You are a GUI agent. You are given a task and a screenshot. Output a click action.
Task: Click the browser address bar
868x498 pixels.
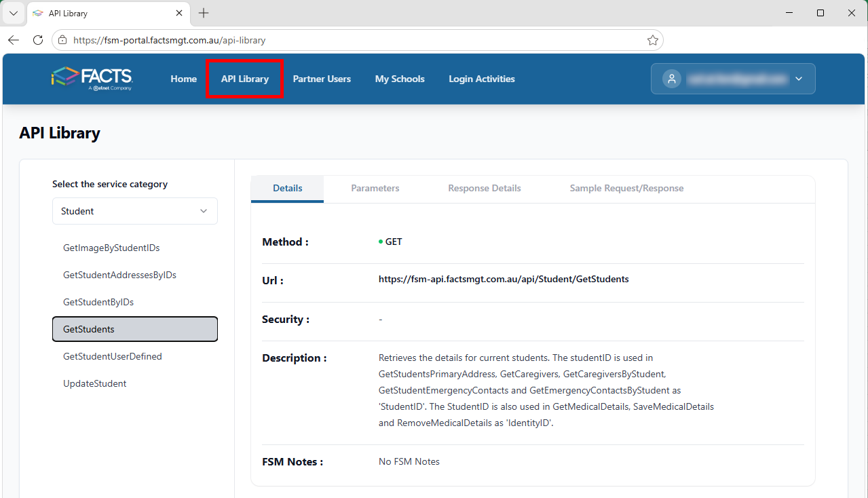[358, 40]
